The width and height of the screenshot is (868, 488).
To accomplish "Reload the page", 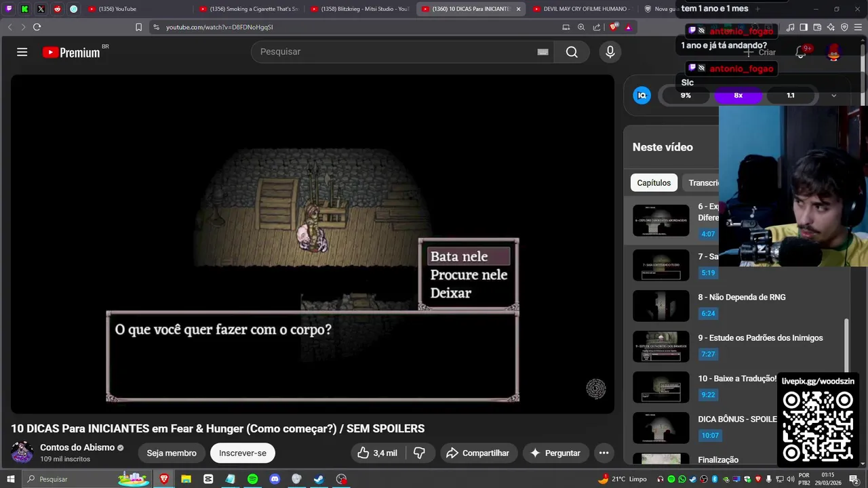I will coord(37,27).
